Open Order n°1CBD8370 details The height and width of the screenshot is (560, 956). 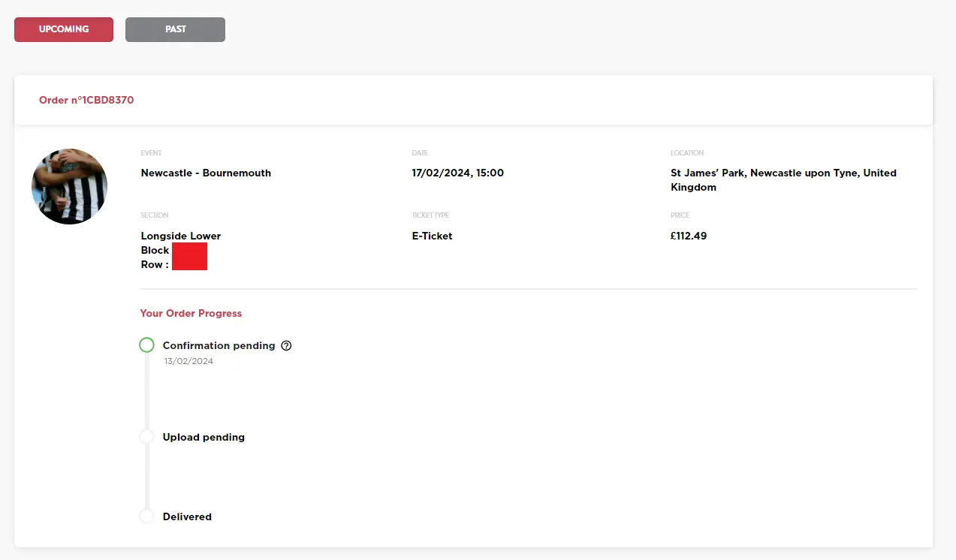pyautogui.click(x=86, y=99)
